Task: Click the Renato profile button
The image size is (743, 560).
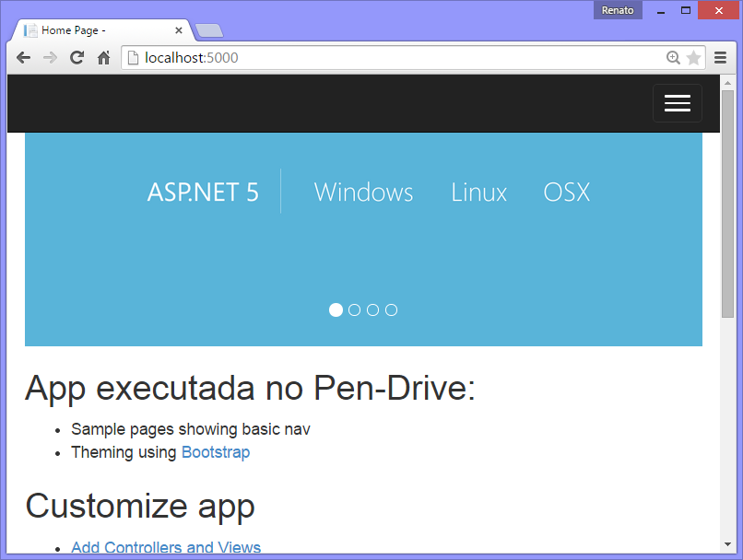Action: (618, 10)
